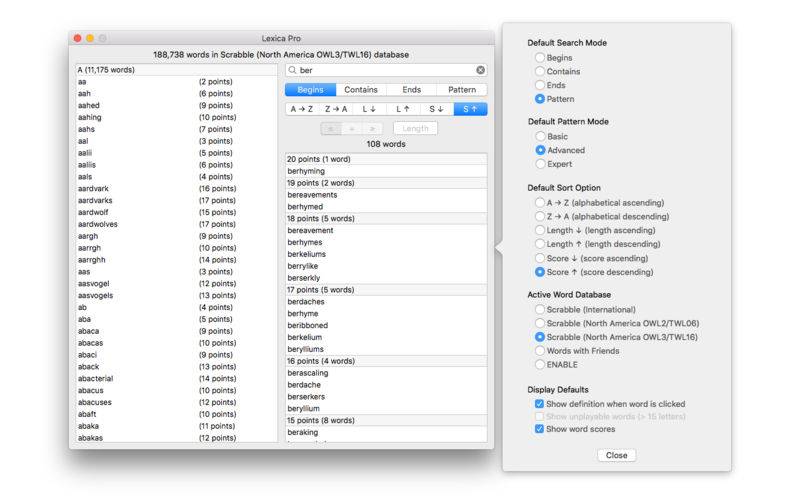Clear the search field with the X icon

tap(480, 70)
